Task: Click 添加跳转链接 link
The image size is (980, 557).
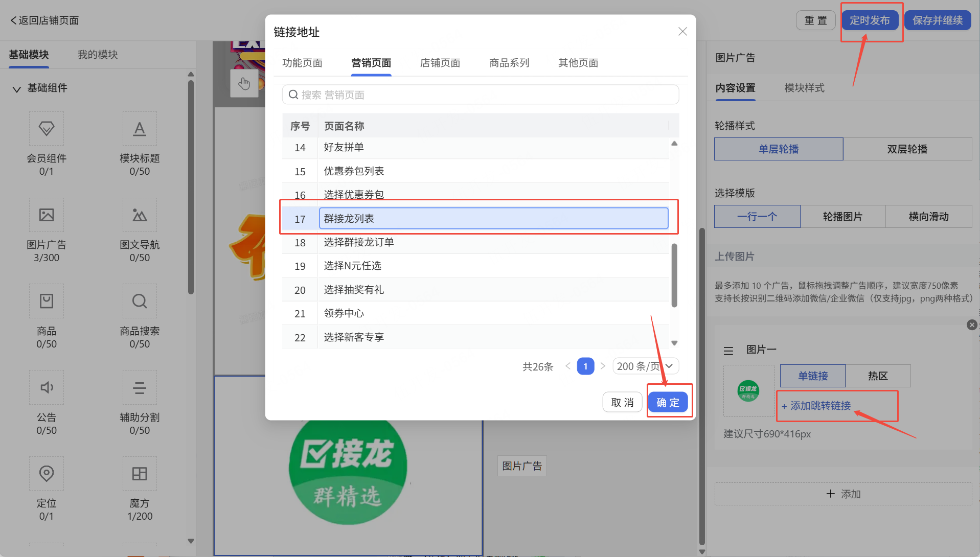Action: coord(816,406)
